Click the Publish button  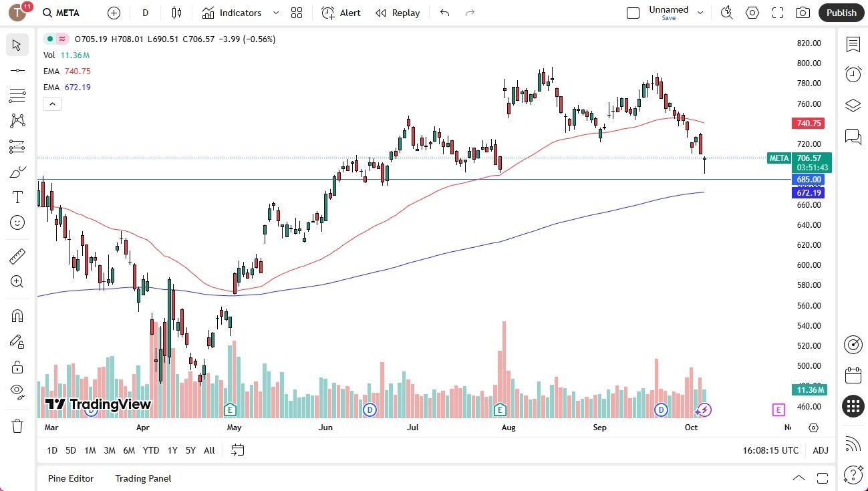(841, 12)
